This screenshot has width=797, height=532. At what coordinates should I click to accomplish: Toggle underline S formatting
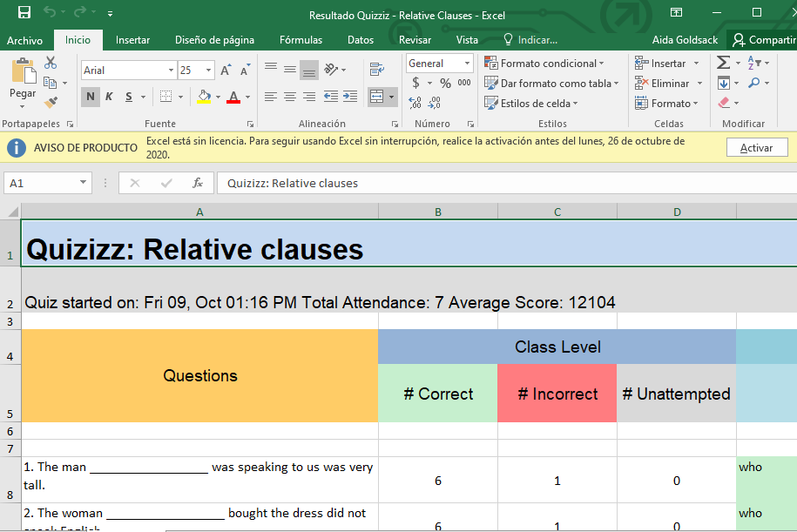point(129,97)
